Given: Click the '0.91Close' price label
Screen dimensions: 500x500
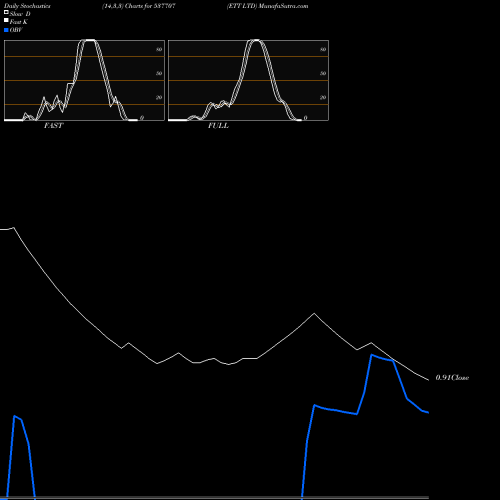Looking at the screenshot, I should click(452, 378).
